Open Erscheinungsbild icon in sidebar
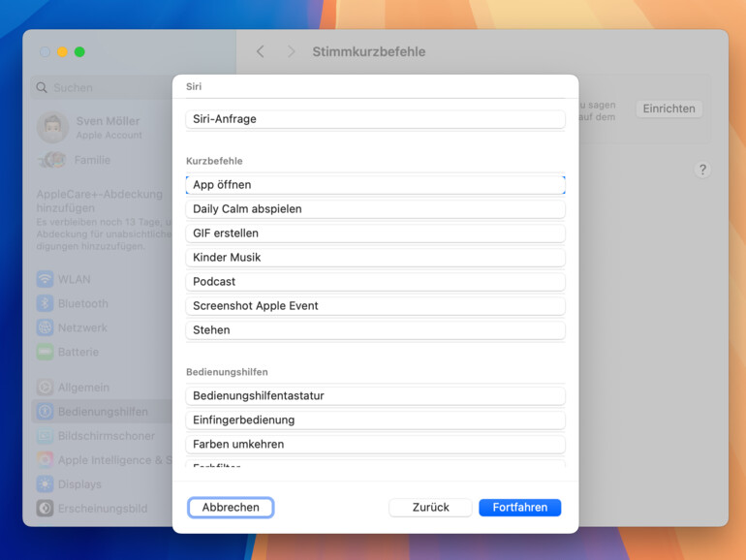 pyautogui.click(x=45, y=509)
